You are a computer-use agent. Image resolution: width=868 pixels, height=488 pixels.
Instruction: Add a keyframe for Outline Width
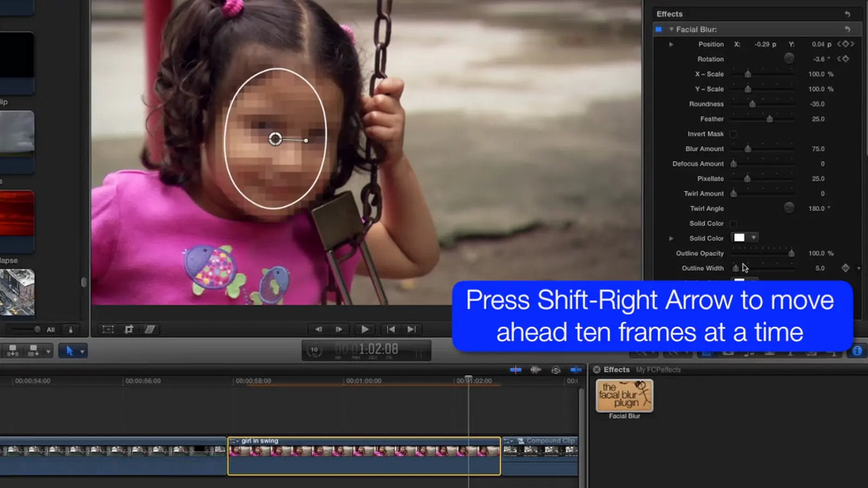(845, 268)
